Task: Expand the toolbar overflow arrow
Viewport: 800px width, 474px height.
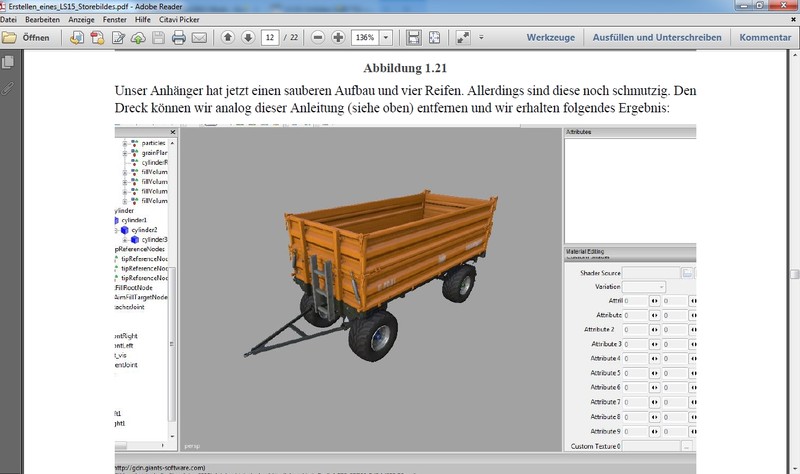Action: [481, 38]
